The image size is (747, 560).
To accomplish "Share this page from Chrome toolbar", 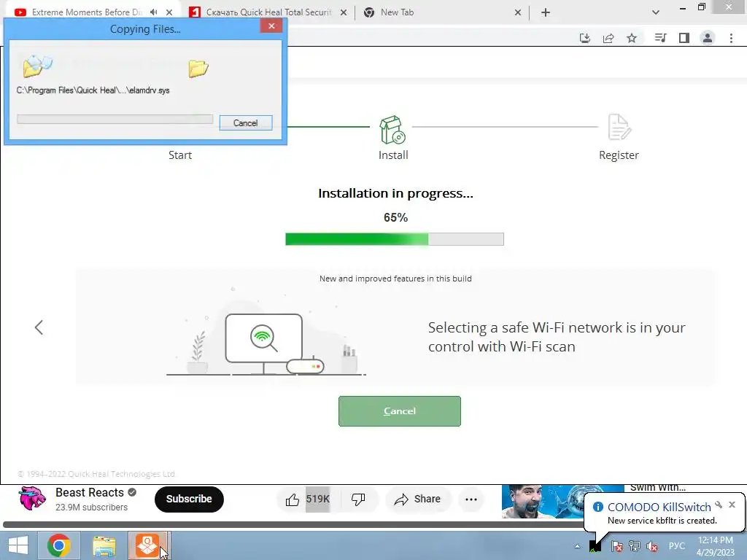I will tap(608, 38).
